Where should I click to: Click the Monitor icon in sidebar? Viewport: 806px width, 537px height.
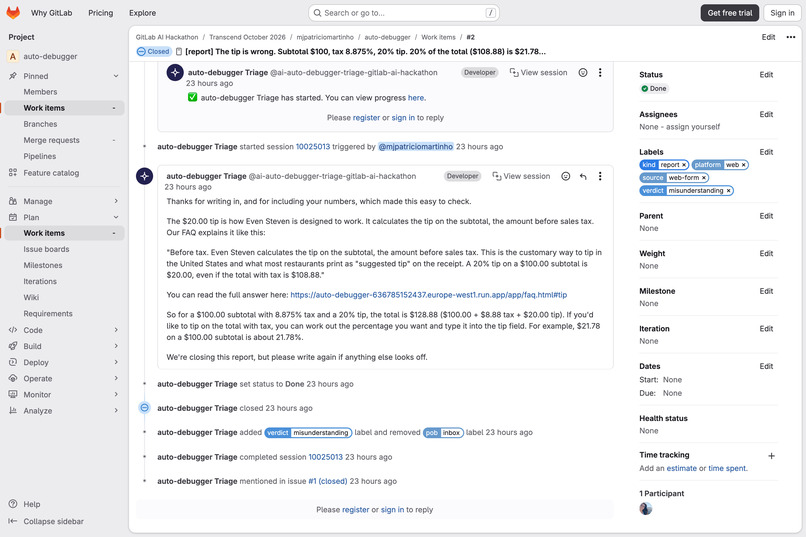click(13, 394)
